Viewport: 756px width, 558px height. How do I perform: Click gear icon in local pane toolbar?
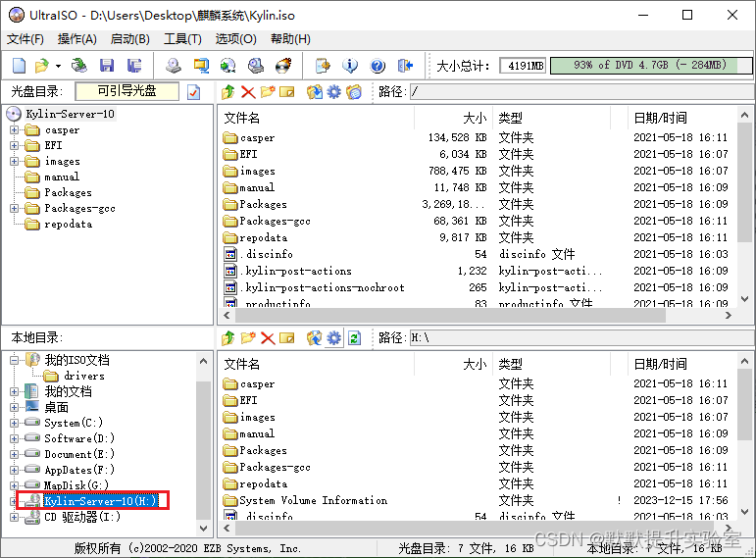point(333,338)
